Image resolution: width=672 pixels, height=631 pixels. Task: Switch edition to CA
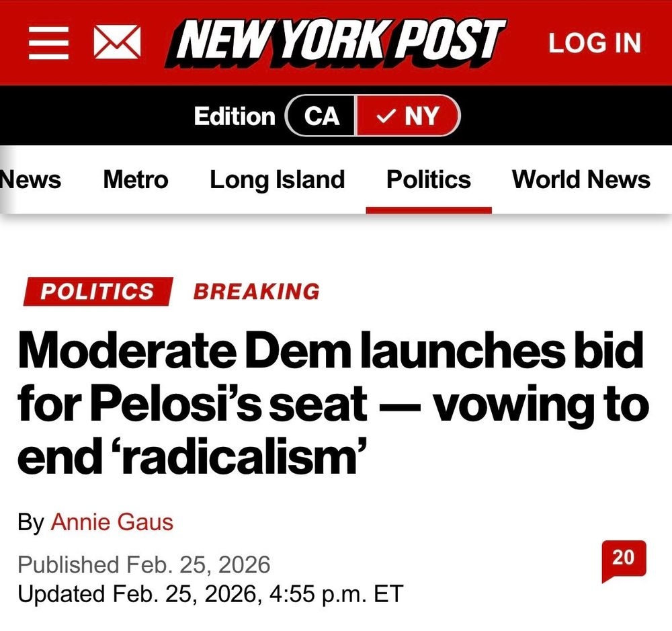[322, 116]
